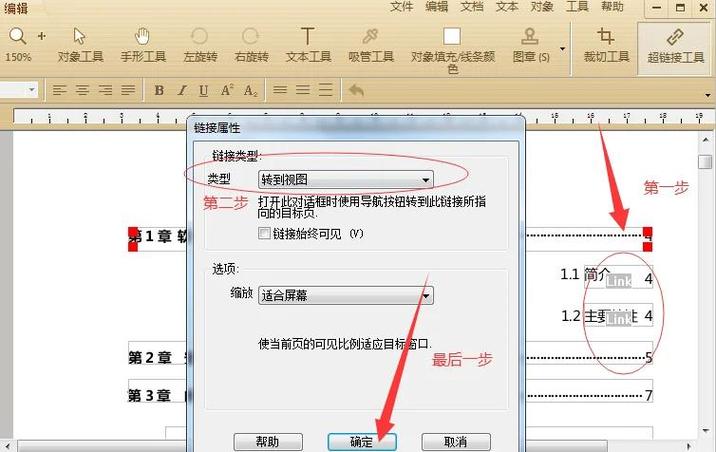716x452 pixels.
Task: Open the 对象 menu
Action: point(542,7)
